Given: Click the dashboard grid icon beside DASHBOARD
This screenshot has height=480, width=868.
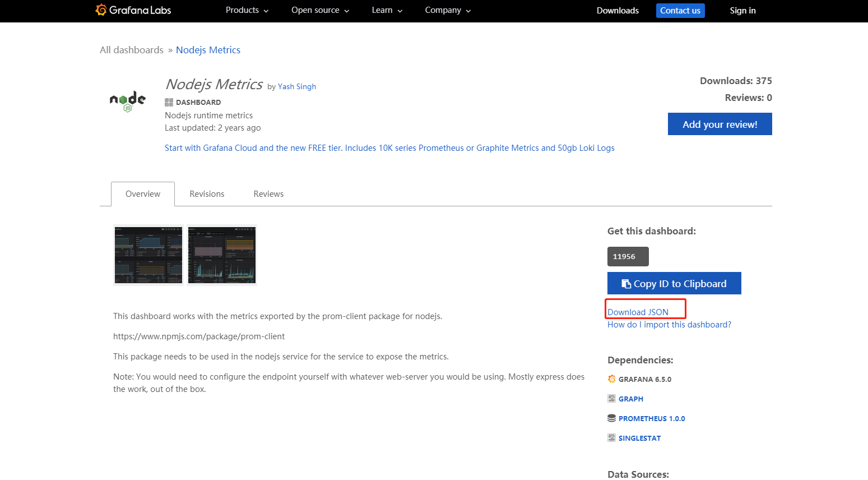Looking at the screenshot, I should coord(169,102).
